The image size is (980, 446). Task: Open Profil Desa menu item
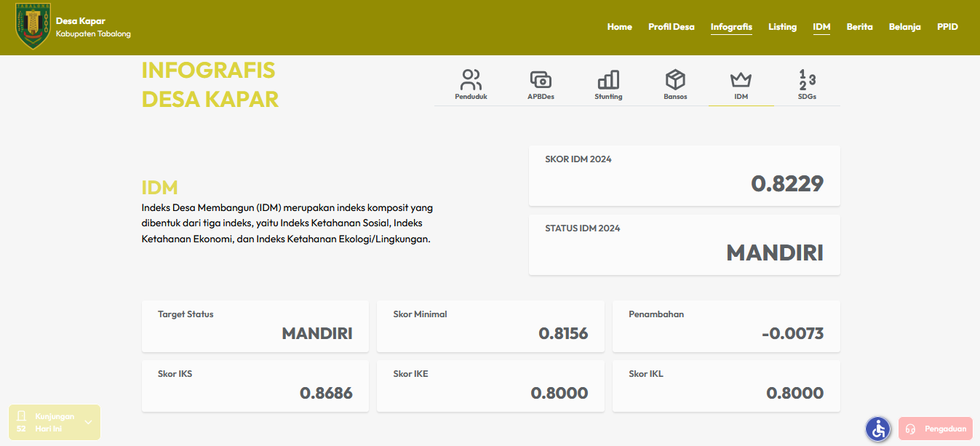coord(671,27)
